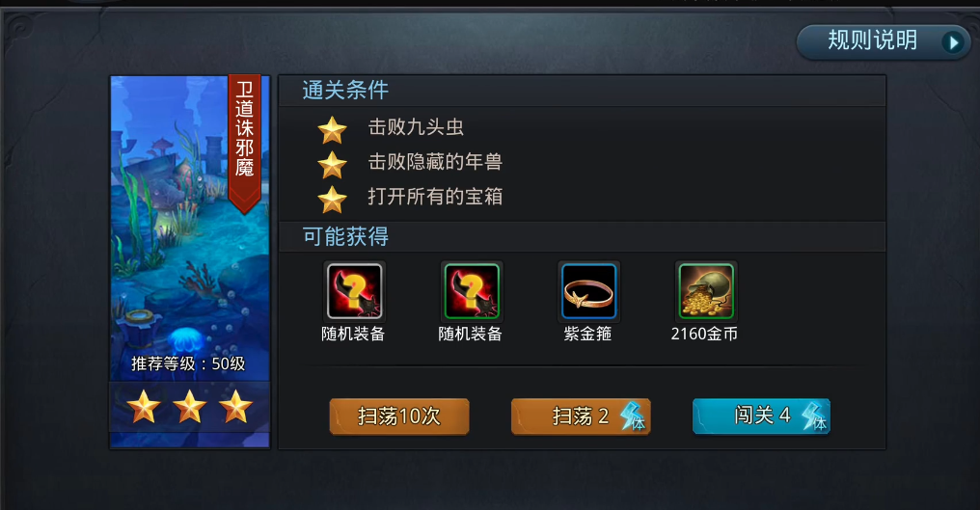The width and height of the screenshot is (980, 510).
Task: Click the 推荐等级：50级 label
Action: [x=188, y=363]
